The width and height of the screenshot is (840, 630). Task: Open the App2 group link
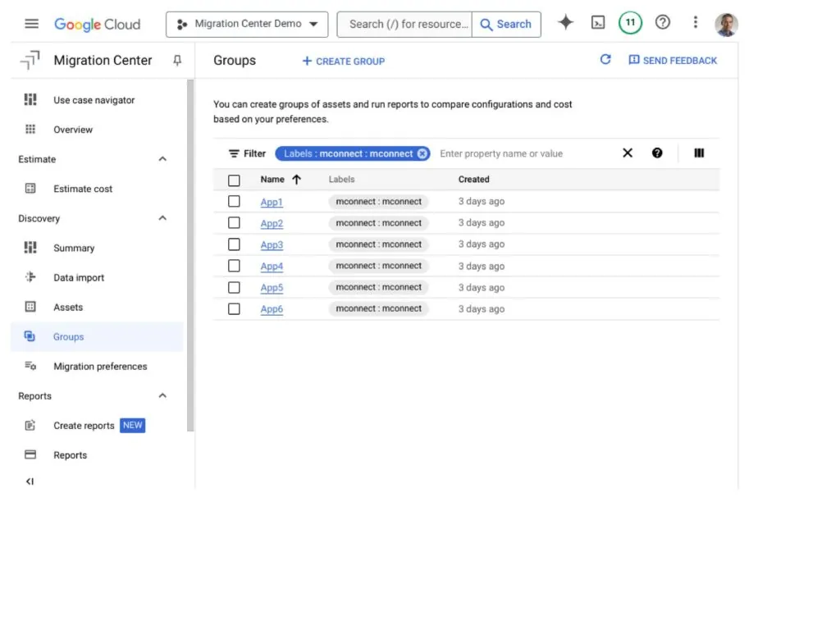click(x=272, y=223)
